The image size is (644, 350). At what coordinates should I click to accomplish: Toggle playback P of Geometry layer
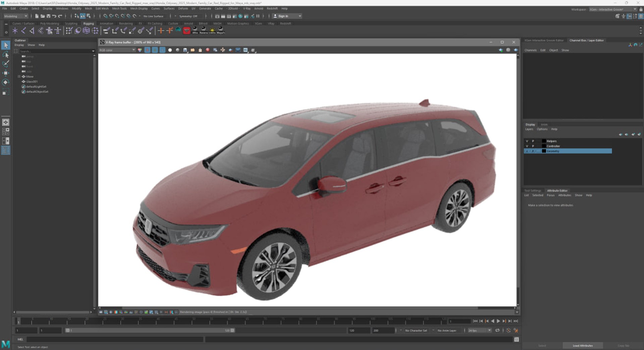tap(533, 151)
